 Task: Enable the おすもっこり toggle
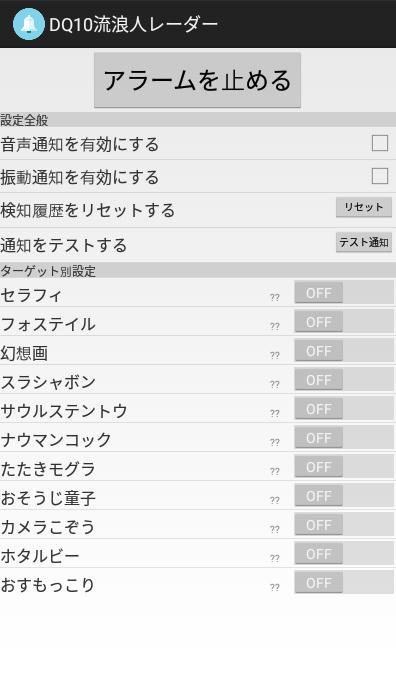tap(344, 583)
